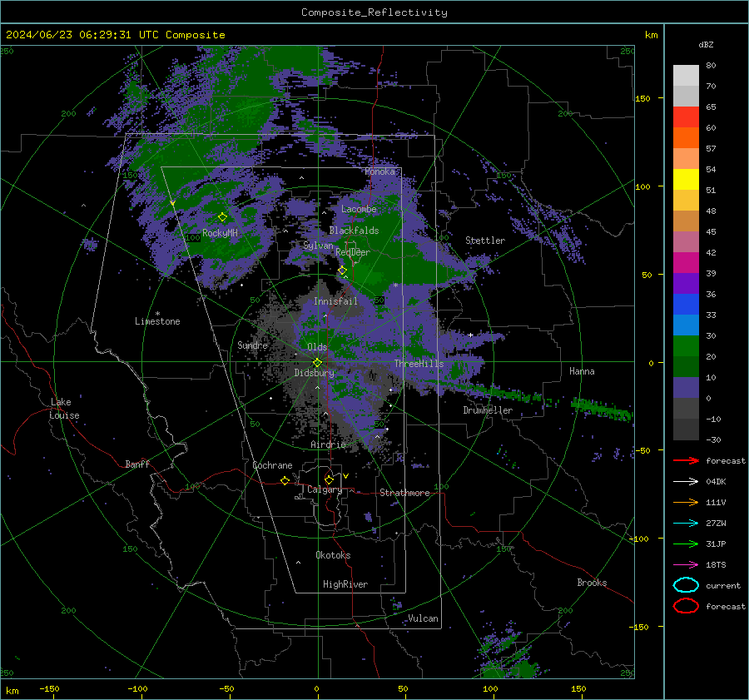
Task: Click the Sylvan label on map
Action: click(318, 246)
